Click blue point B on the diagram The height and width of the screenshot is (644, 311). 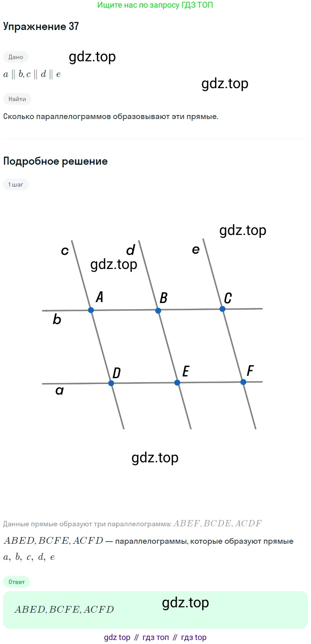tap(158, 311)
